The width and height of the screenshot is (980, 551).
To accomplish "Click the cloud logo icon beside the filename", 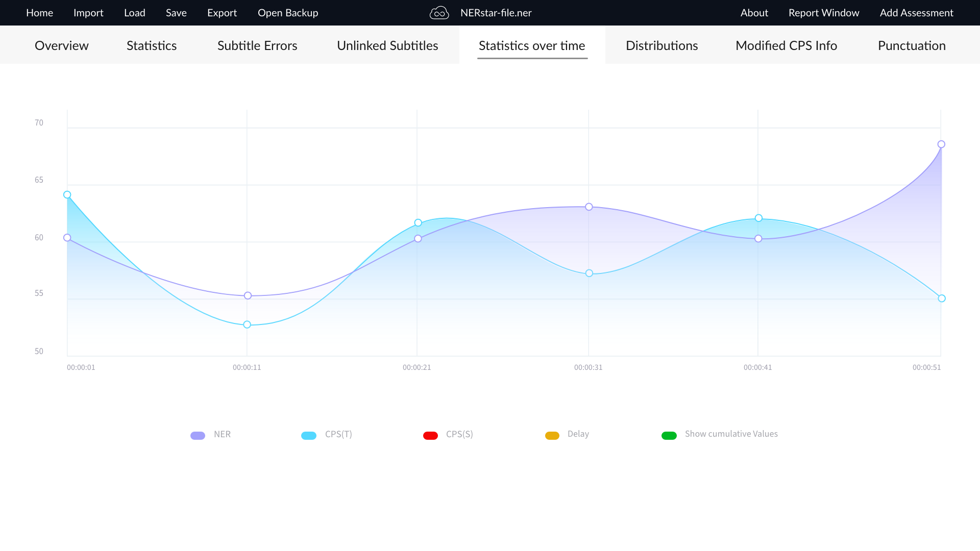I will 439,13.
